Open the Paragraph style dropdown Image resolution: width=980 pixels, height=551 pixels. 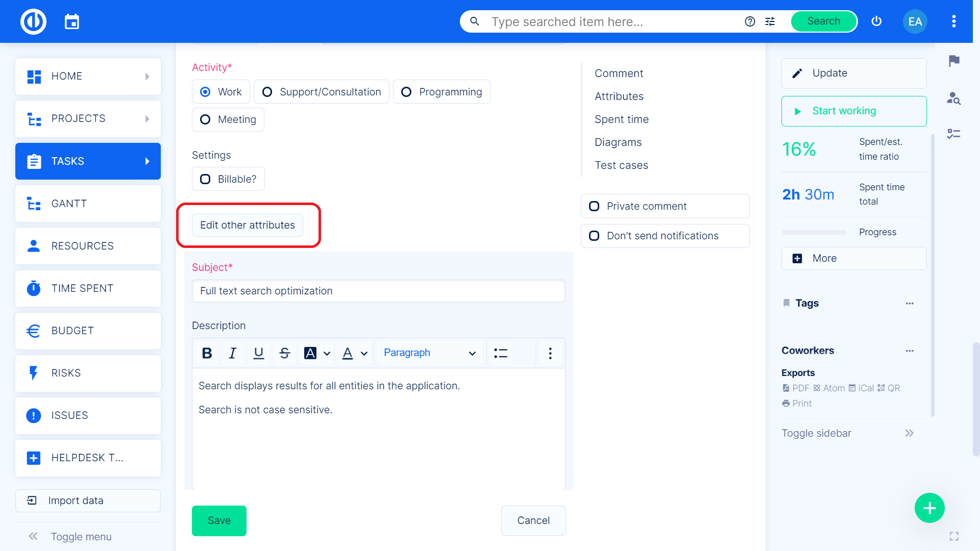click(x=430, y=353)
